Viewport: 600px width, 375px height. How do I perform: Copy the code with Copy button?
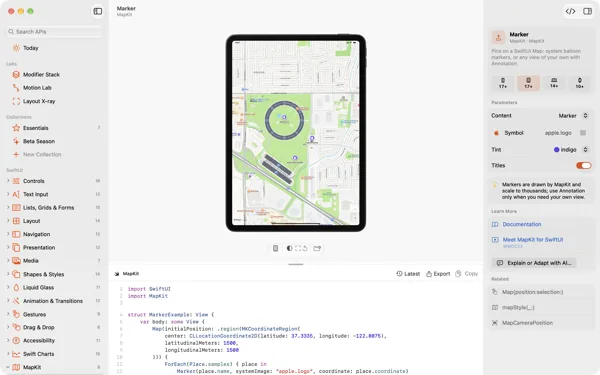pos(467,274)
